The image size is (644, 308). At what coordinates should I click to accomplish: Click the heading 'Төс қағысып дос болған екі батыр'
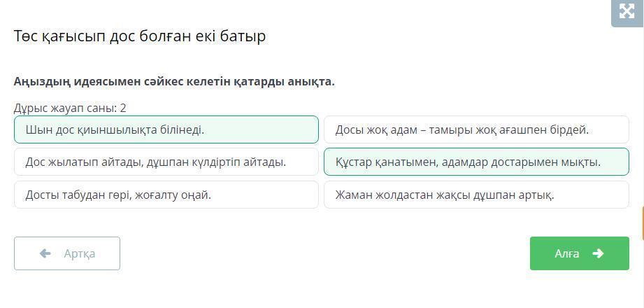[140, 36]
